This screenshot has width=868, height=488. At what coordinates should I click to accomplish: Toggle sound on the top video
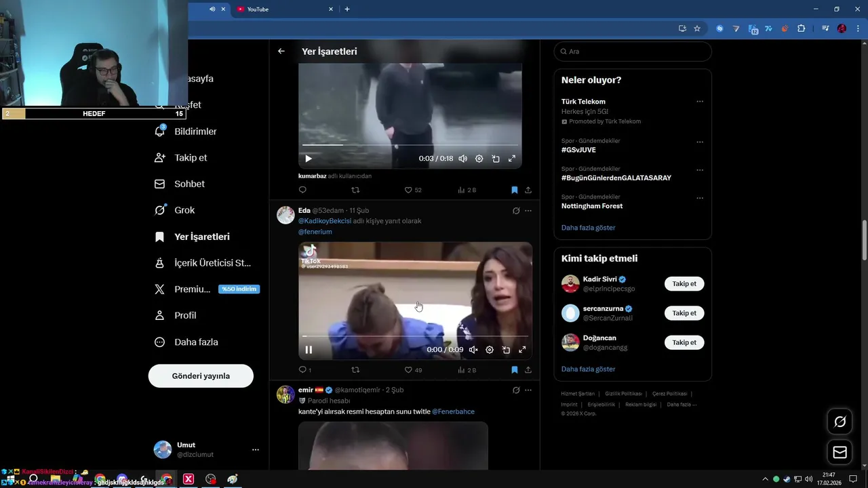[x=462, y=159]
